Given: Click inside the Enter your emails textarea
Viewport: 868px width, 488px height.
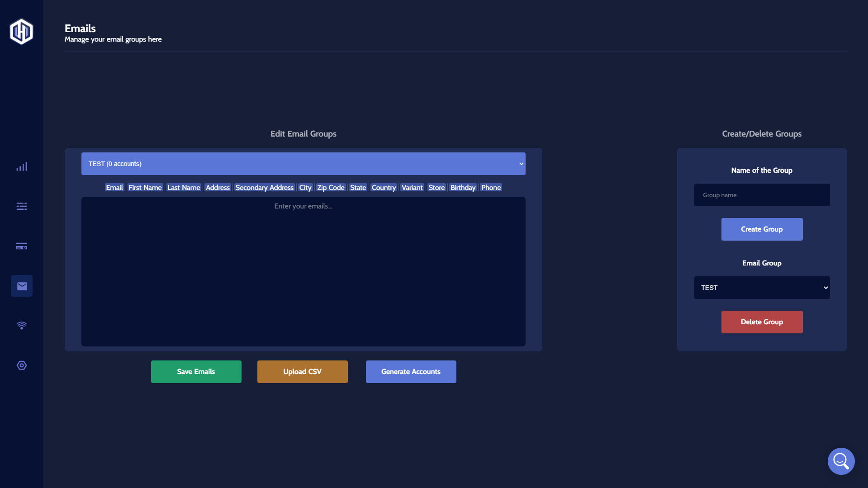Looking at the screenshot, I should click(303, 271).
